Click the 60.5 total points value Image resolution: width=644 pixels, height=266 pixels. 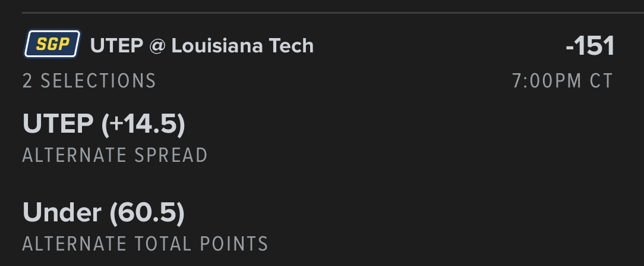147,212
